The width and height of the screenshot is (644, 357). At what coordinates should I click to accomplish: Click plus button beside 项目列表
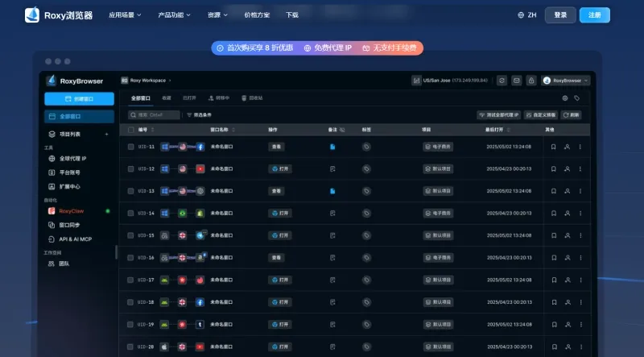coord(107,134)
